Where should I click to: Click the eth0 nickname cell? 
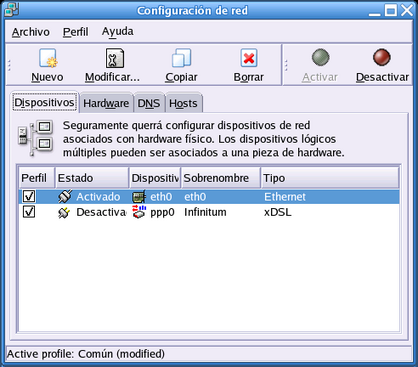[x=195, y=197]
